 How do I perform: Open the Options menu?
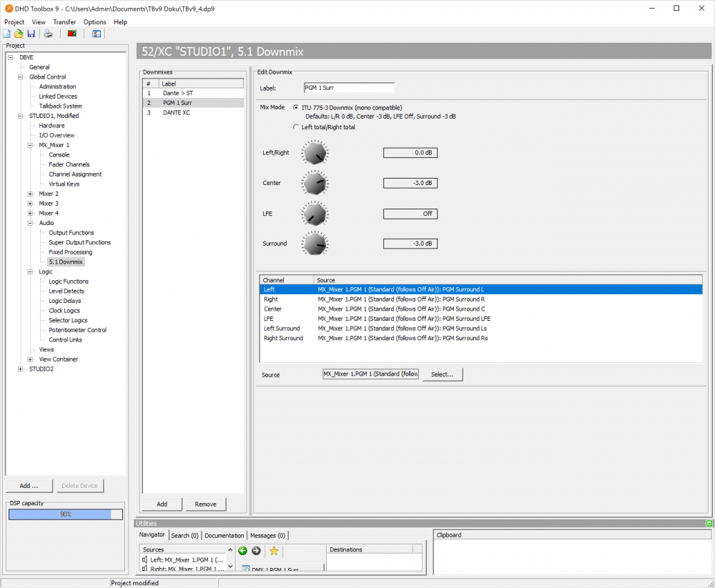pos(94,22)
